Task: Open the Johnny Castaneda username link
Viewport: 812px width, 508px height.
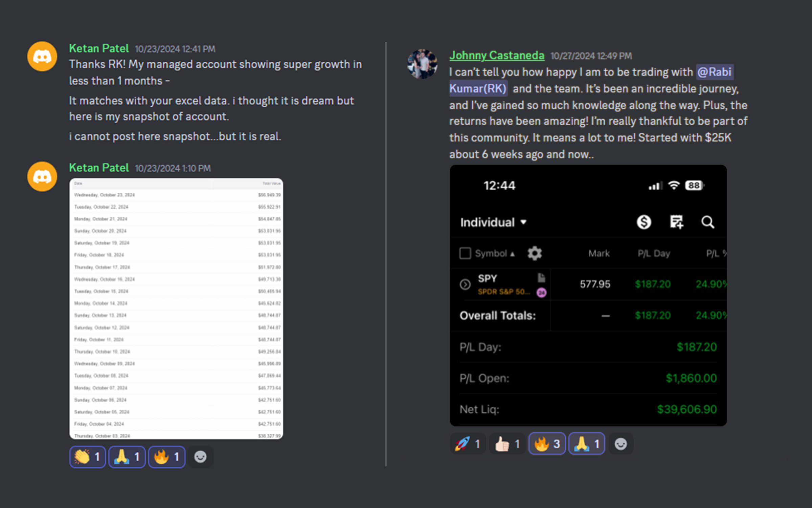Action: click(x=497, y=55)
